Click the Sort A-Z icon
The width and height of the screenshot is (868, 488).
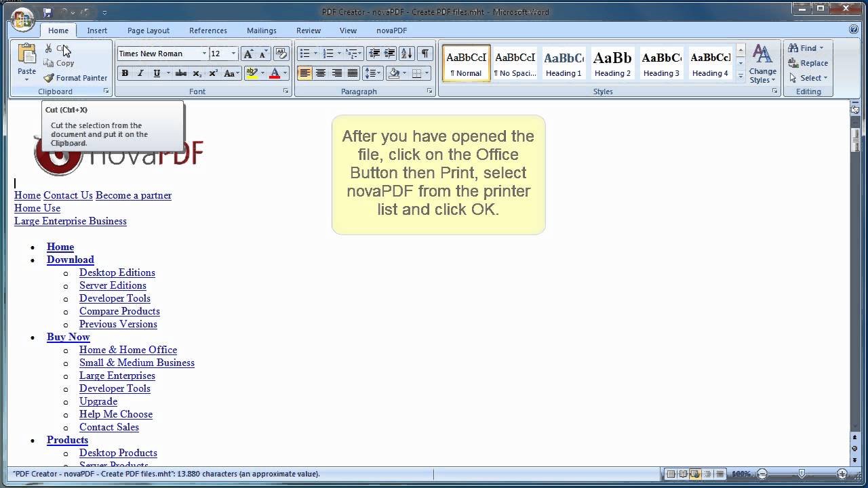click(407, 54)
